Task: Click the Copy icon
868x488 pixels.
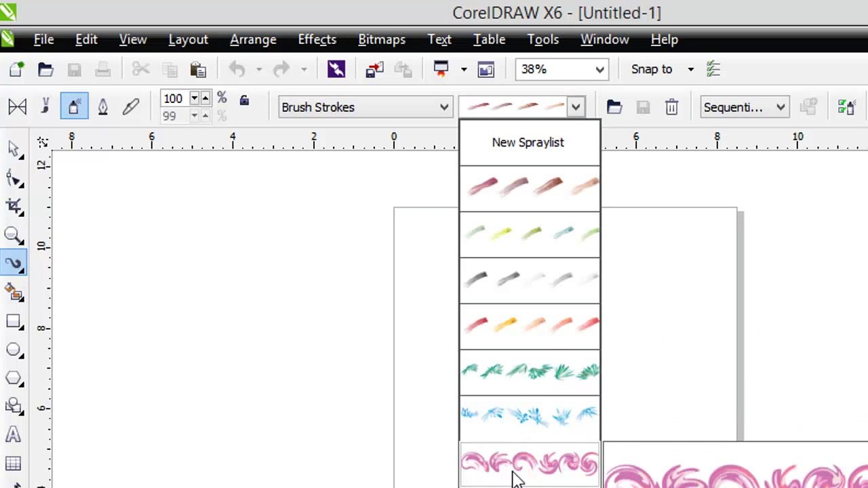Action: (170, 69)
